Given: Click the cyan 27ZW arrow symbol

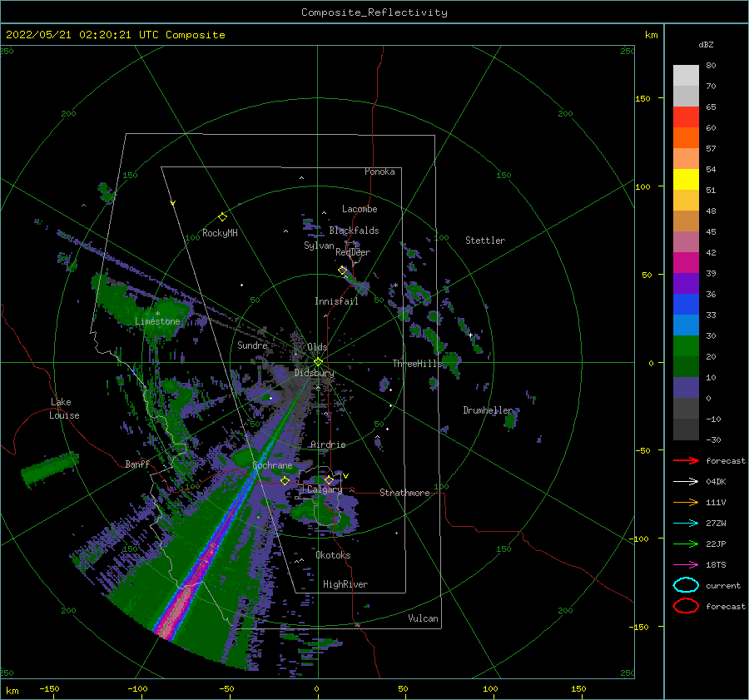Looking at the screenshot, I should tap(686, 524).
